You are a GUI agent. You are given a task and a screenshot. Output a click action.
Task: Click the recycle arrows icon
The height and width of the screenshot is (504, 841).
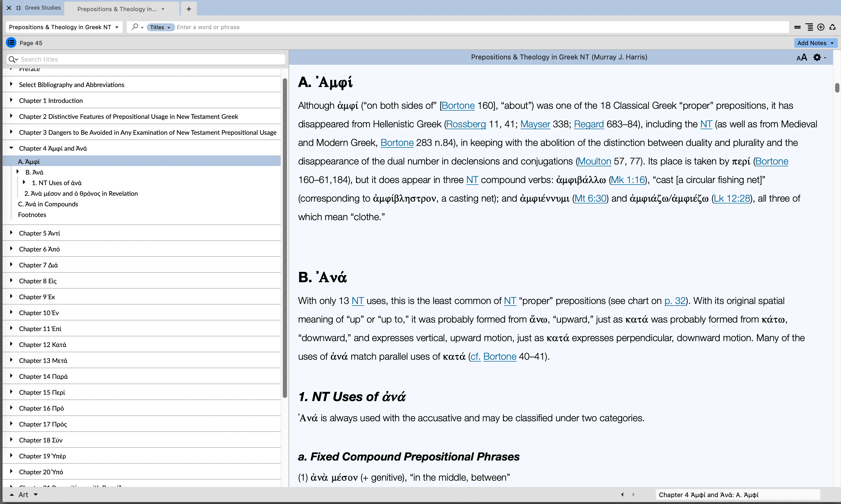click(832, 27)
